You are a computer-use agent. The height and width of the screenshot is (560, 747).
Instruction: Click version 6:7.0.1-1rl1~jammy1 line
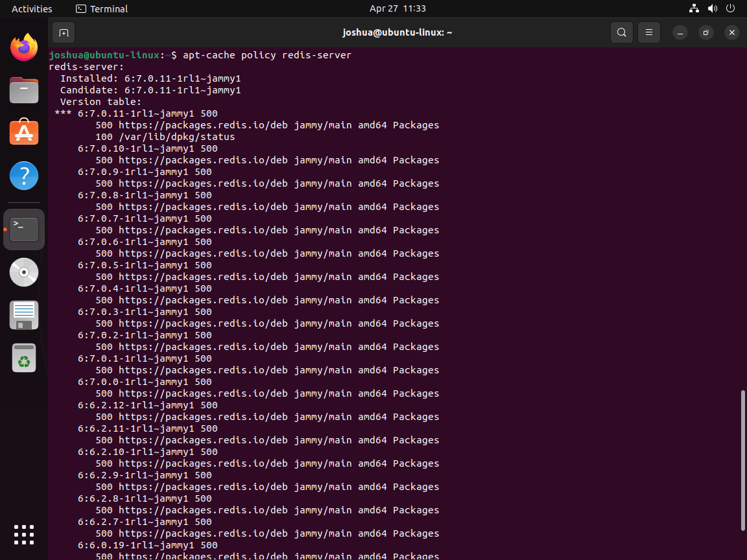coord(145,358)
